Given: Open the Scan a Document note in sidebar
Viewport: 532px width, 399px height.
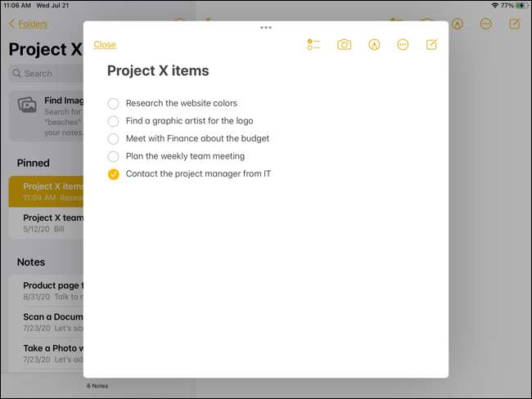Looking at the screenshot, I should 47,322.
